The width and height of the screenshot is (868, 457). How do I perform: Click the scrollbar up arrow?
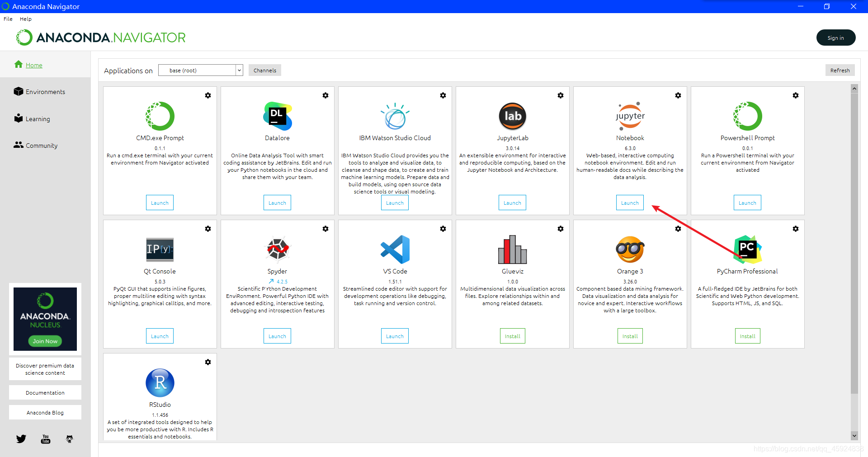click(x=854, y=89)
